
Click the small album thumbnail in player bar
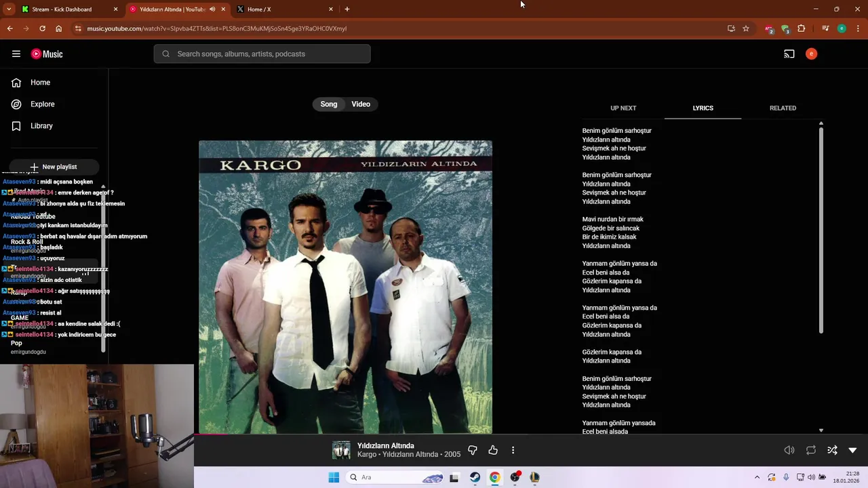(x=341, y=450)
